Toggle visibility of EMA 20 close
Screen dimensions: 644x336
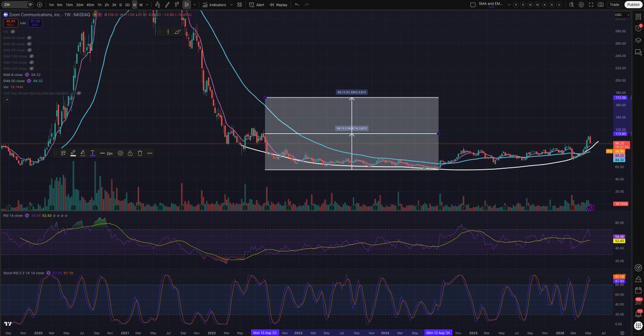29,38
